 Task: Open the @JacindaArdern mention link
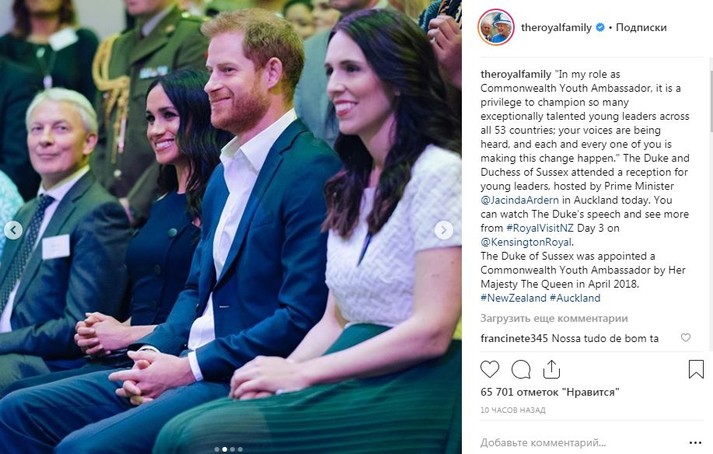click(520, 200)
